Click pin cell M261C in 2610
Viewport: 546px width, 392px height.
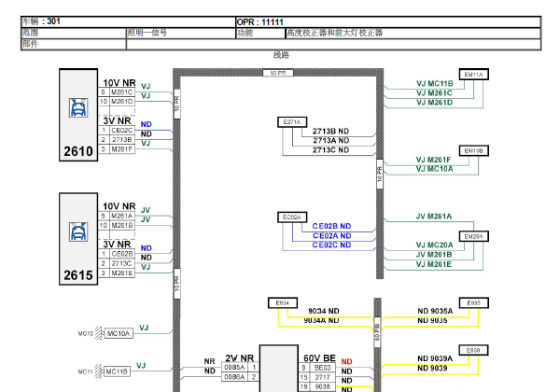pos(122,92)
